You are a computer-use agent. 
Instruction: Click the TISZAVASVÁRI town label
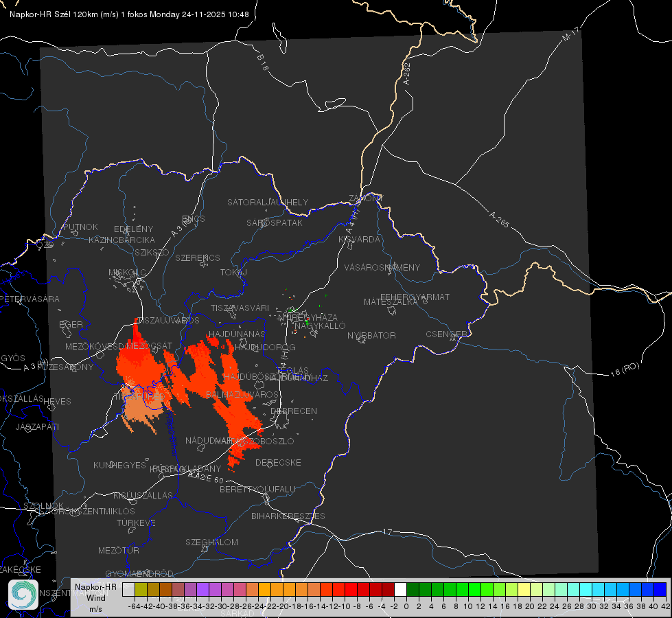pyautogui.click(x=240, y=308)
